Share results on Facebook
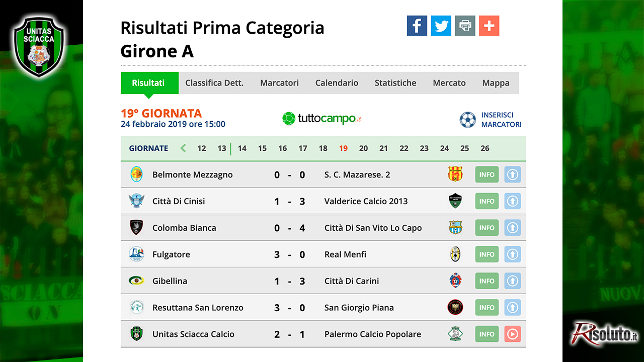This screenshot has height=362, width=644. pos(417,26)
